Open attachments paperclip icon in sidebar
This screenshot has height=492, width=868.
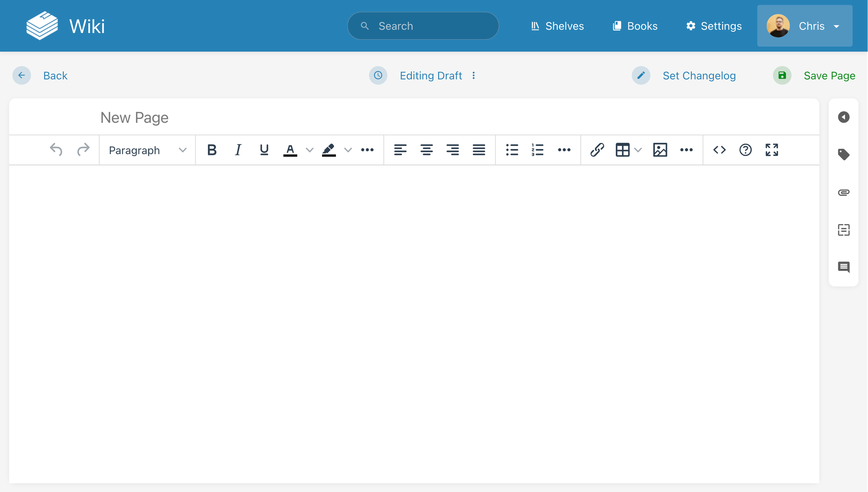pyautogui.click(x=843, y=192)
